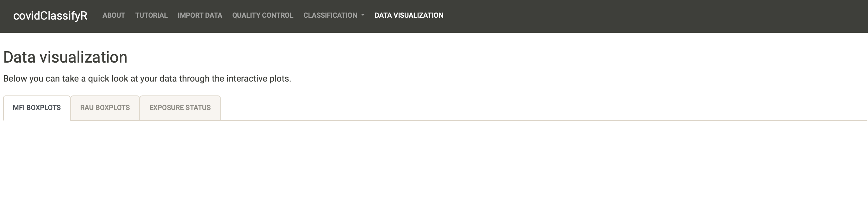Click the empty plot area below the tabs

[x=434, y=164]
